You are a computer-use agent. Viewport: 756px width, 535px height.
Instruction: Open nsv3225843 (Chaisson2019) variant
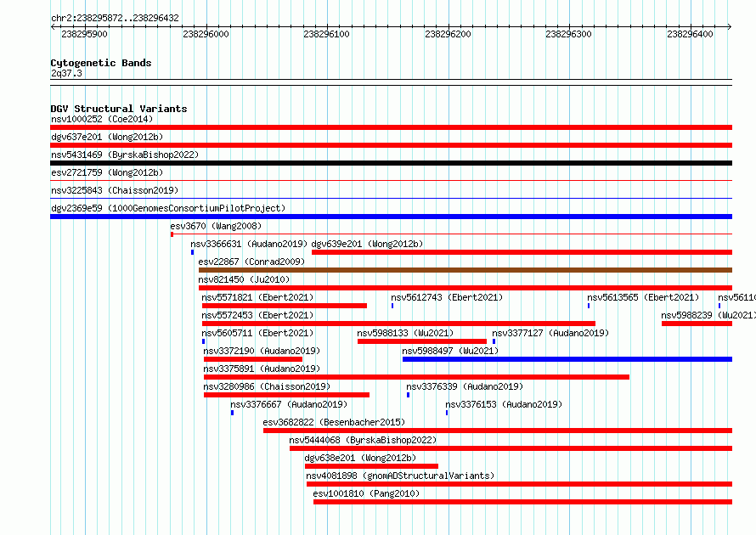(115, 190)
